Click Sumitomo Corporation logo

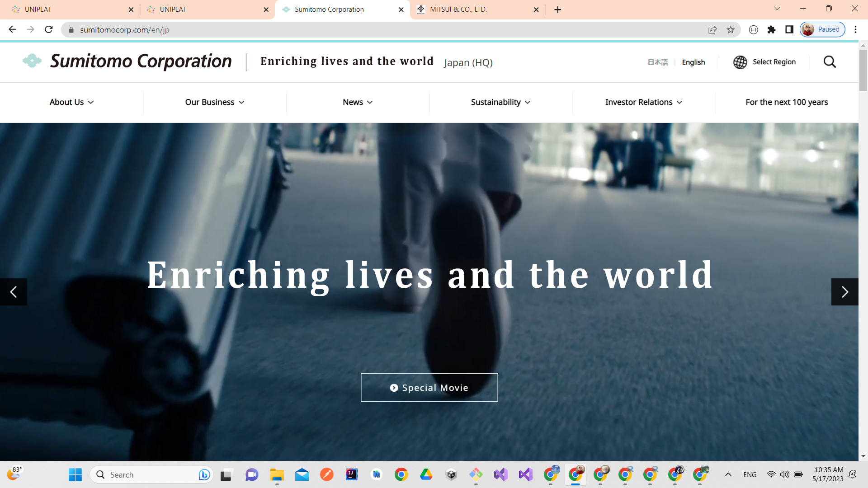[x=127, y=61]
